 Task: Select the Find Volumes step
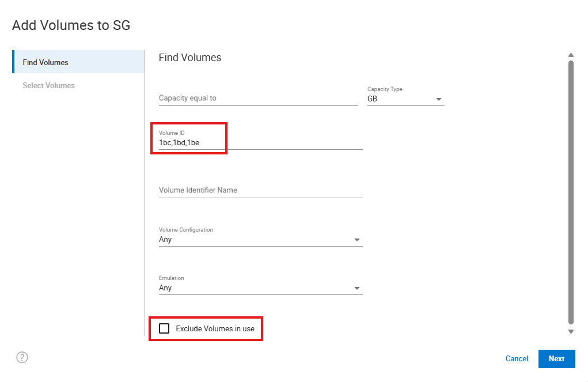click(45, 62)
